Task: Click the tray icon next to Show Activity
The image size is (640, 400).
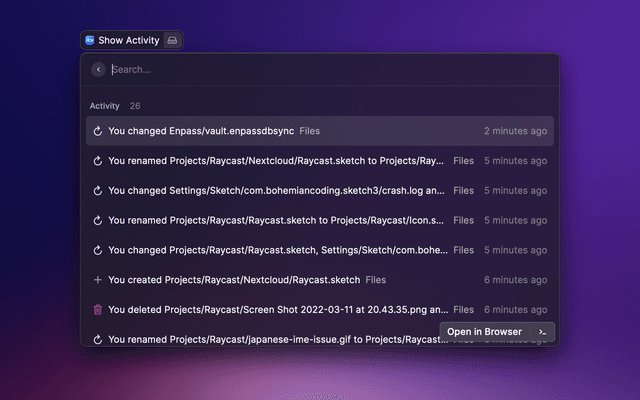Action: 171,41
